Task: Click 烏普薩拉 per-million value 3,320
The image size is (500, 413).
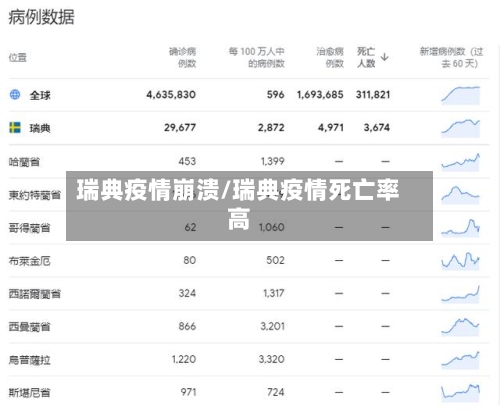Action: 271,359
